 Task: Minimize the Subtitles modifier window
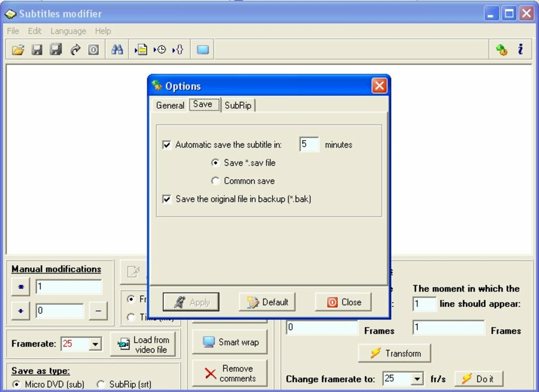pos(491,14)
